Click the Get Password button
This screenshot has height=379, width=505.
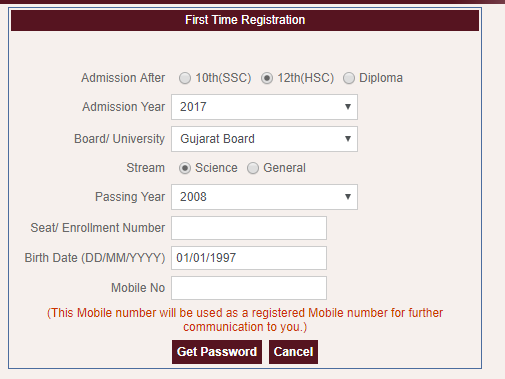217,352
